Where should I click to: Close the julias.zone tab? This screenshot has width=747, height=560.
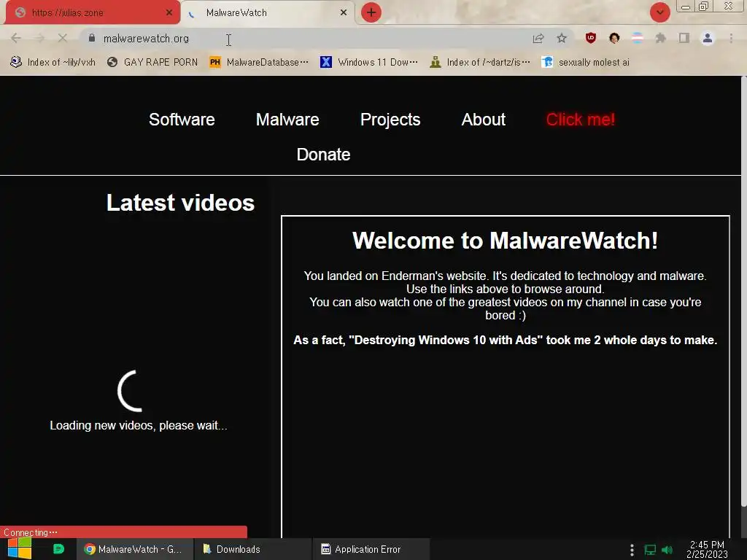[169, 12]
